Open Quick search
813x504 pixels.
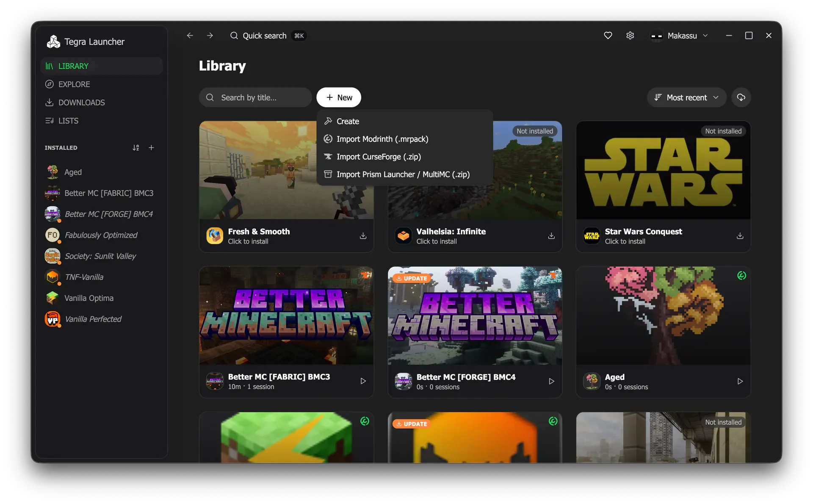268,36
